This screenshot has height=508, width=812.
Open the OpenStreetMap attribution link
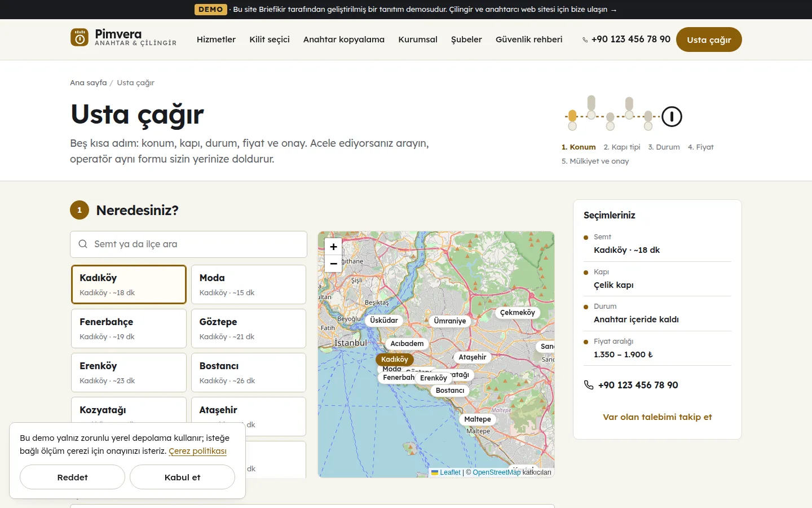[497, 472]
